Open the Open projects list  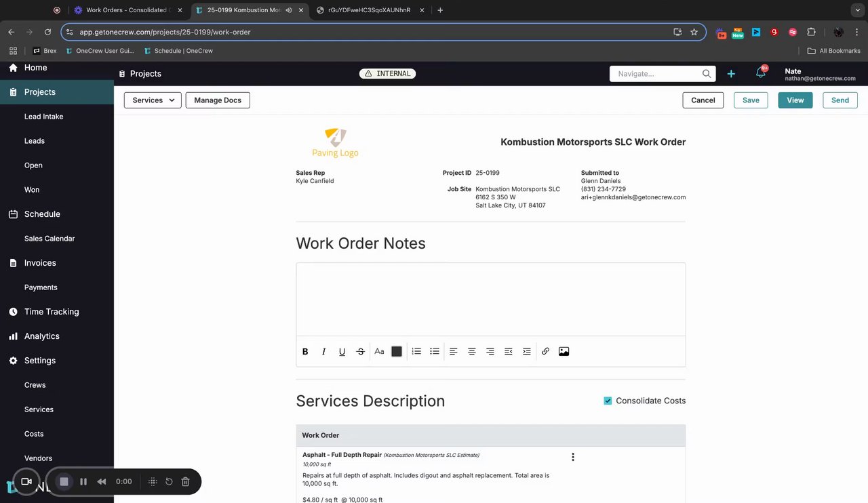click(x=33, y=165)
